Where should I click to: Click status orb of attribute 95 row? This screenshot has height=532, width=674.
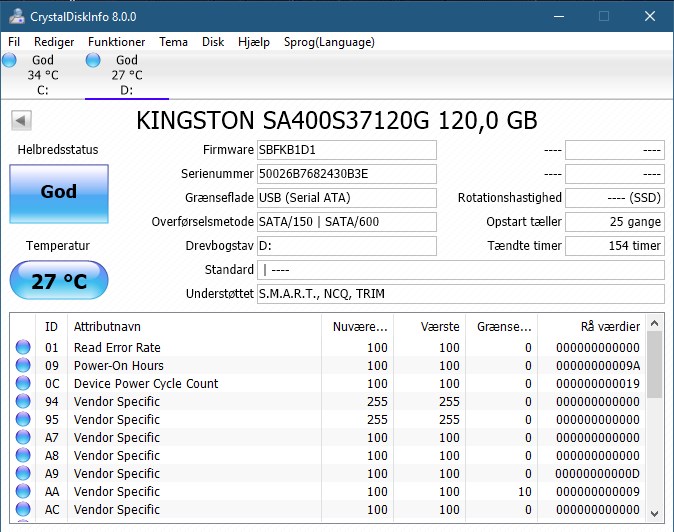pos(23,419)
